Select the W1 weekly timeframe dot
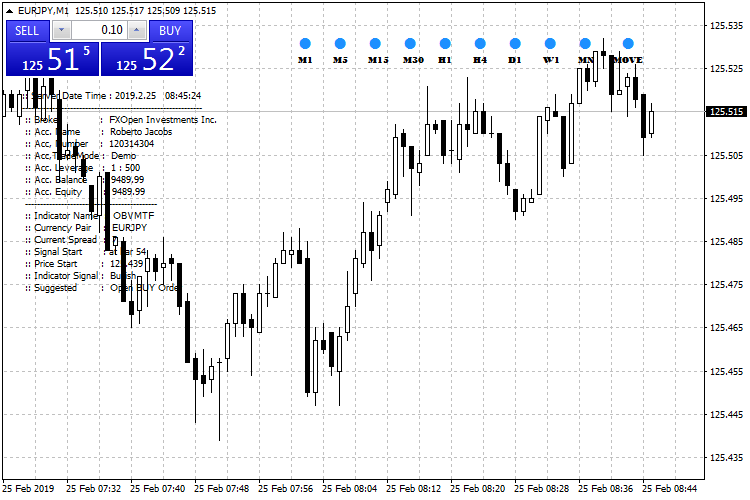The image size is (750, 500). [x=550, y=44]
